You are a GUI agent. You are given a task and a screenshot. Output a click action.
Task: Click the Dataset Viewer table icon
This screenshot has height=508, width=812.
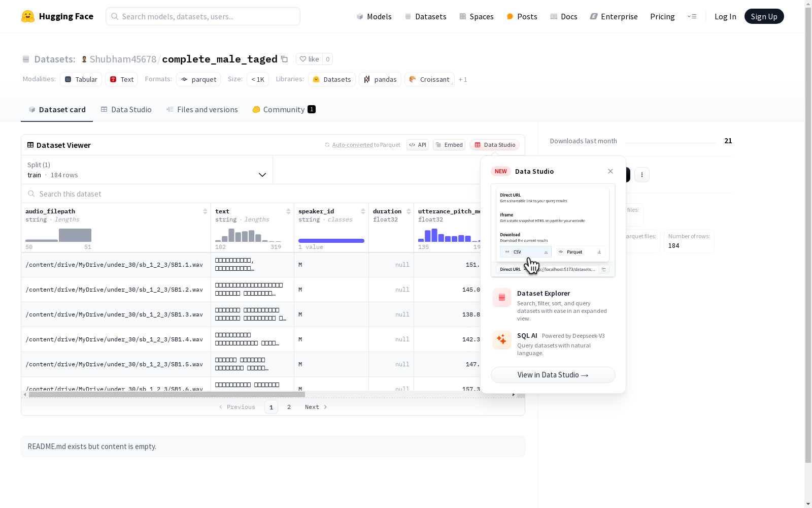(x=30, y=145)
